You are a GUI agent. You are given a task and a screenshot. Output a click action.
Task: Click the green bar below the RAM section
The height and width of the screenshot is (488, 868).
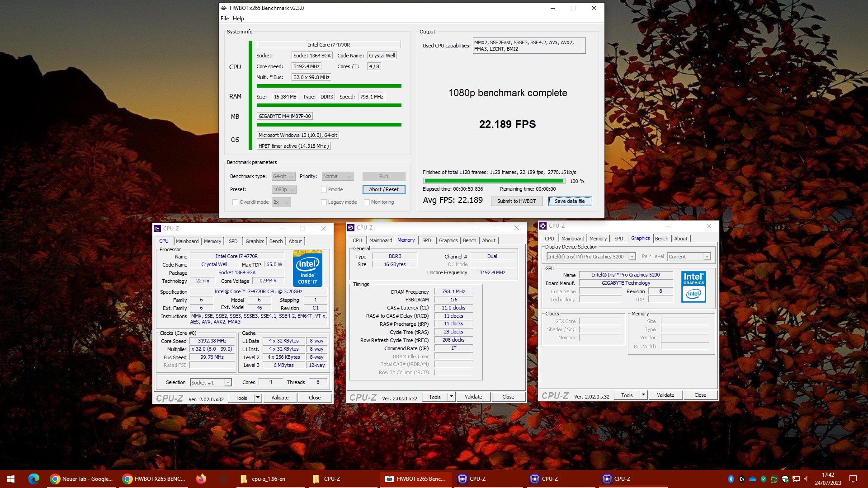pyautogui.click(x=329, y=105)
